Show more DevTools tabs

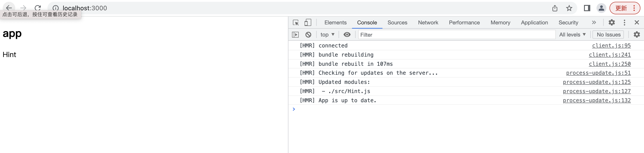[594, 22]
